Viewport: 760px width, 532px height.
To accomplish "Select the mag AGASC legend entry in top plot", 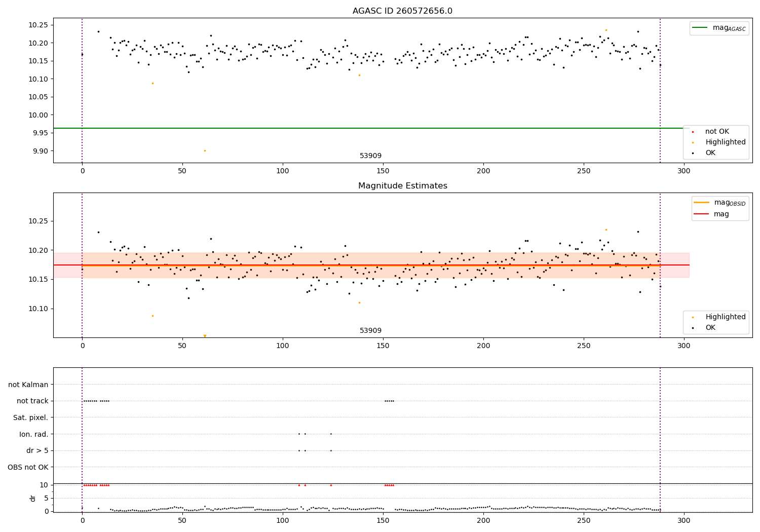I will (719, 28).
